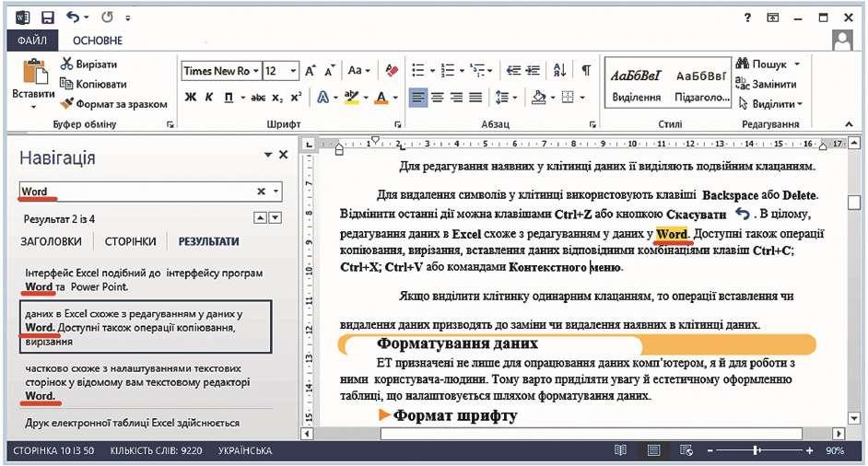Increase font size with the large A
The width and height of the screenshot is (868, 466).
310,71
